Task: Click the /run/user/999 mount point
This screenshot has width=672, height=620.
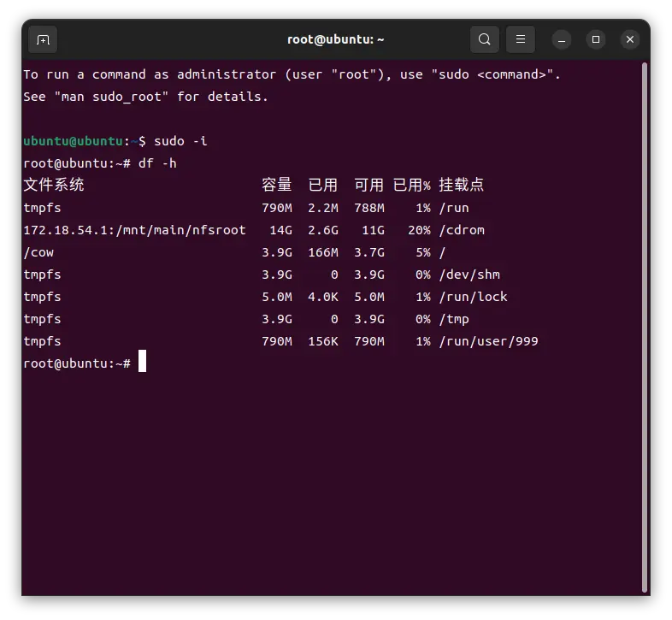Action: tap(488, 341)
